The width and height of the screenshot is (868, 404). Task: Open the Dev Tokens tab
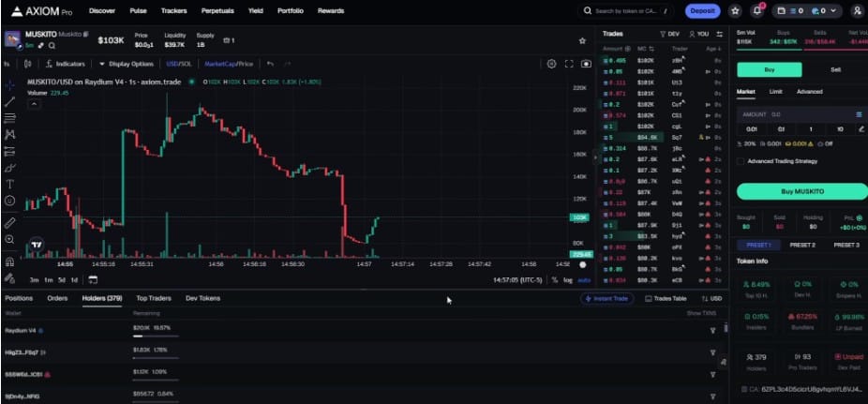pos(202,298)
